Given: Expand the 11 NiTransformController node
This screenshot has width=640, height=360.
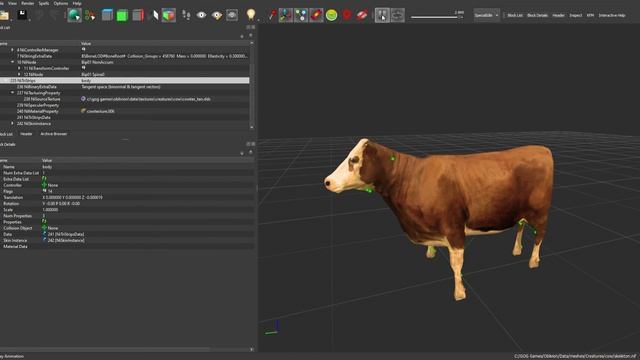Looking at the screenshot, I should (x=19, y=68).
